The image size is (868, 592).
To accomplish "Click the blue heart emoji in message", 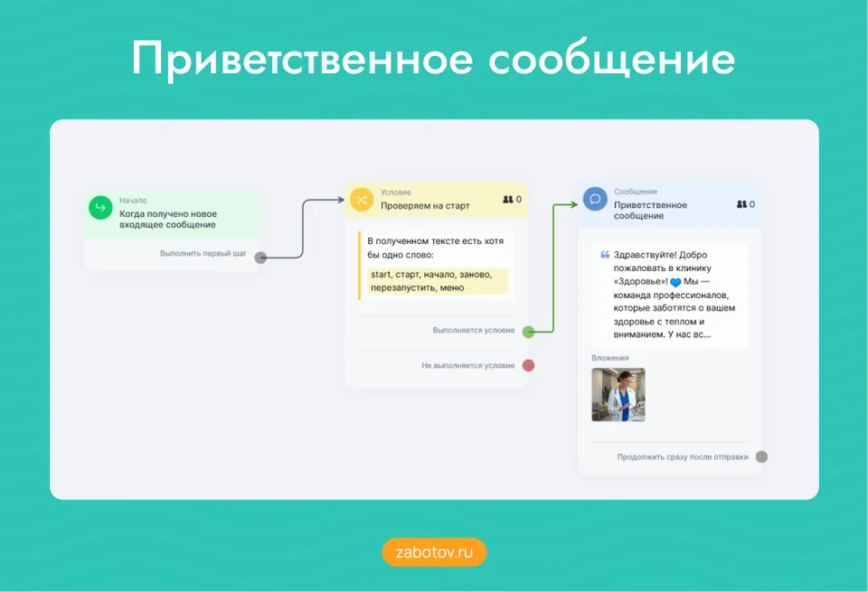I will tap(675, 282).
